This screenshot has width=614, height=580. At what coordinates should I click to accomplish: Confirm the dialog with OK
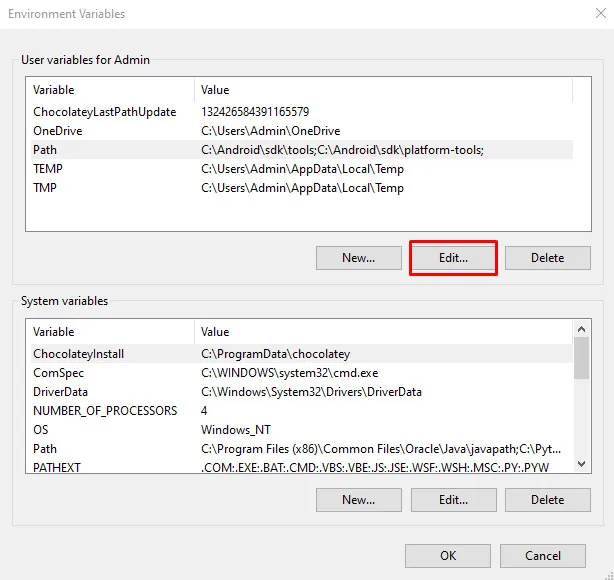pyautogui.click(x=448, y=556)
